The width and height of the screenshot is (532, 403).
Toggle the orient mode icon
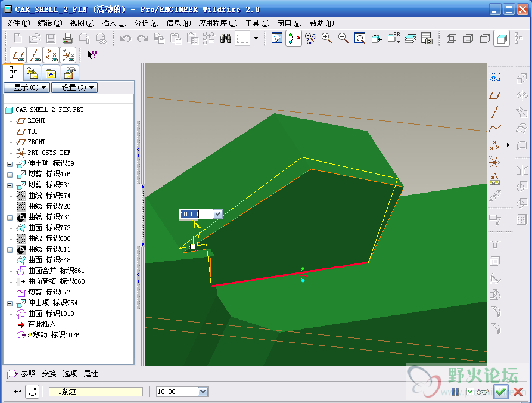(x=310, y=38)
